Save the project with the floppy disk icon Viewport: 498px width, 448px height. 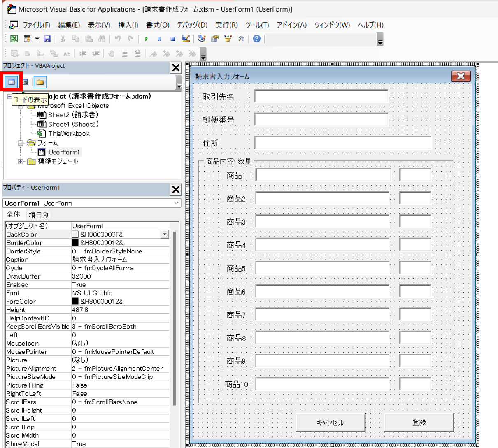[47, 39]
